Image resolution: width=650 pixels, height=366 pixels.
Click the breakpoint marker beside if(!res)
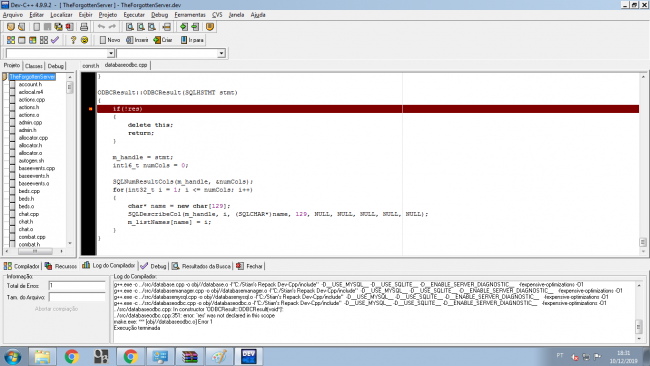90,109
